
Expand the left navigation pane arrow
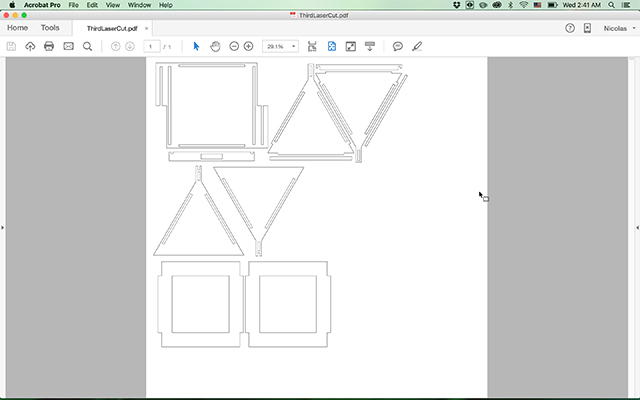click(2, 227)
